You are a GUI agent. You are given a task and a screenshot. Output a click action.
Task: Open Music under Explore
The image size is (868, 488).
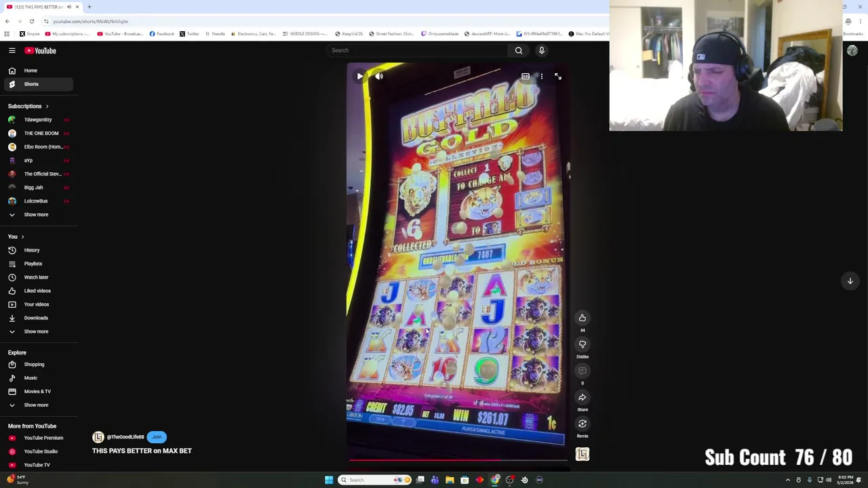37,378
